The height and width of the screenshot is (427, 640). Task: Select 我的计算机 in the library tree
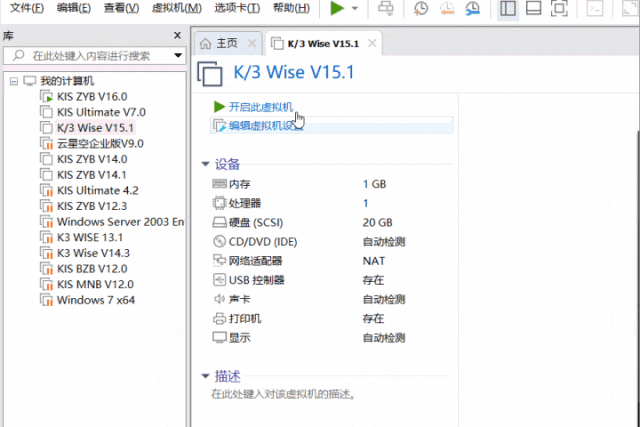pyautogui.click(x=67, y=81)
